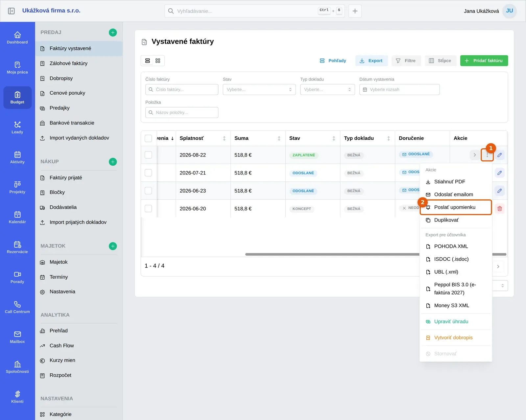Select Duplikovať in actions menu
The height and width of the screenshot is (420, 526).
pyautogui.click(x=456, y=220)
